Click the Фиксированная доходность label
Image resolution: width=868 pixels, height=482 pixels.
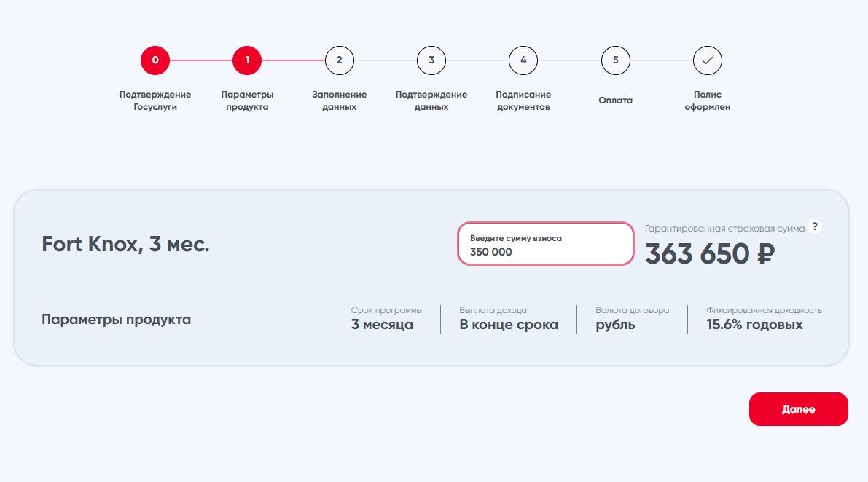click(764, 310)
